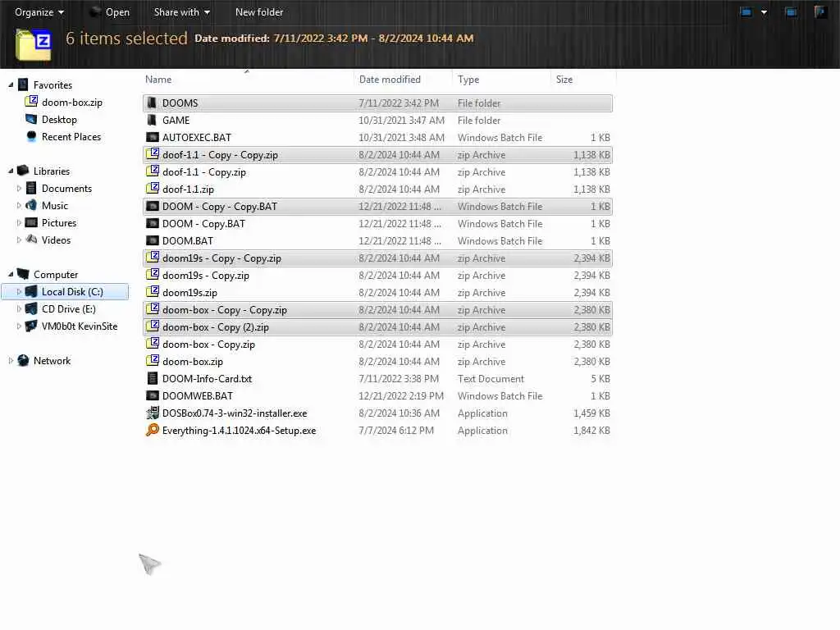Click the Videos library icon
Viewport: 840px width, 630px height.
tap(32, 240)
